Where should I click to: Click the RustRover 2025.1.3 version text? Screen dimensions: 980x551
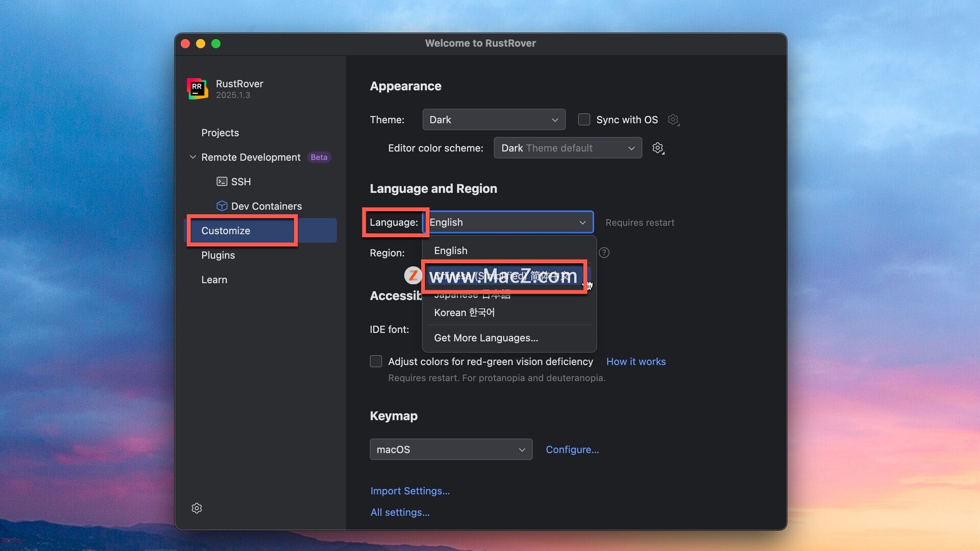click(233, 95)
